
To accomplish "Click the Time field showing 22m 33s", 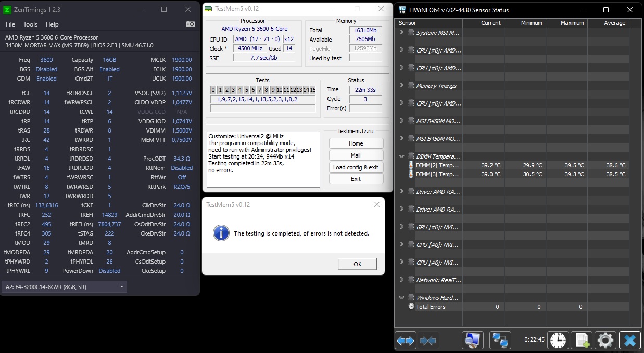I will pos(365,90).
